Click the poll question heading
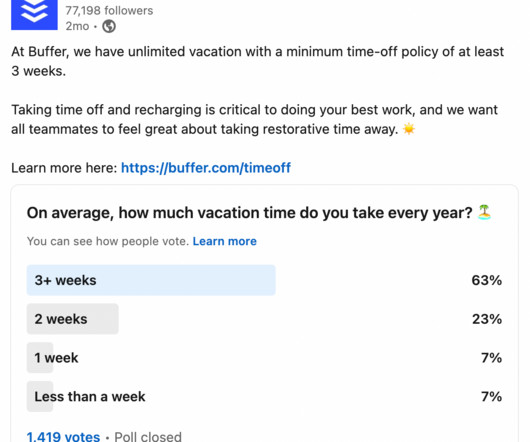The width and height of the screenshot is (530, 442). point(249,213)
